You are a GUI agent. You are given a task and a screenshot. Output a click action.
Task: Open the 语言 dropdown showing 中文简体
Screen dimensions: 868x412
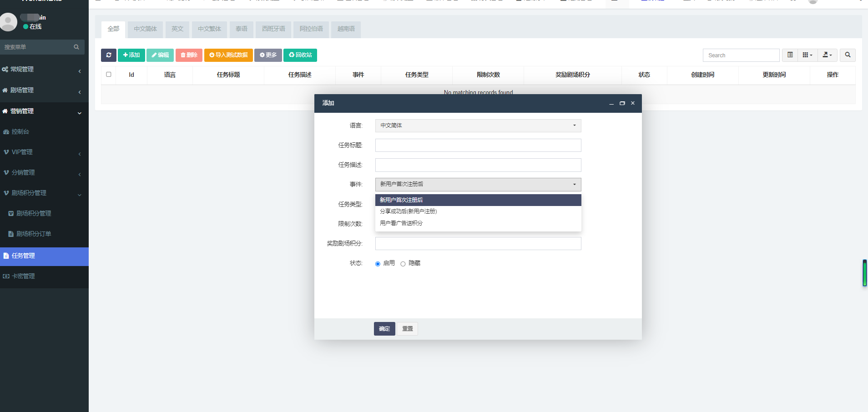tap(478, 126)
